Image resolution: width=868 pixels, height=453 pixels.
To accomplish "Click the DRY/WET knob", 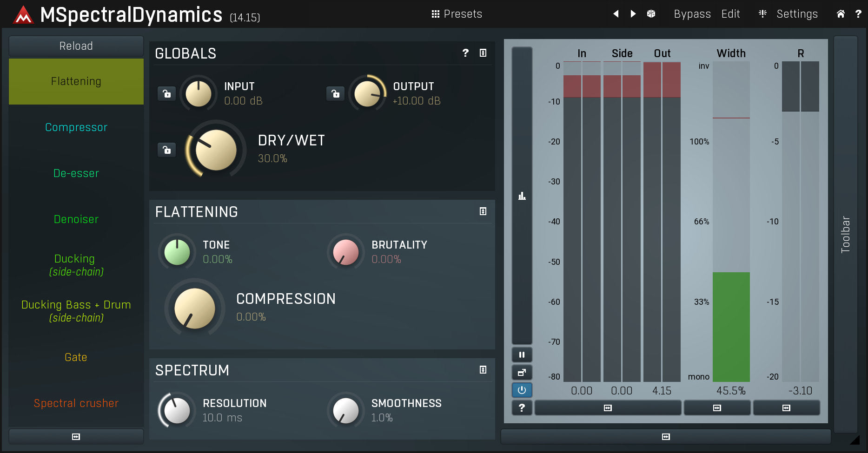I will (216, 150).
